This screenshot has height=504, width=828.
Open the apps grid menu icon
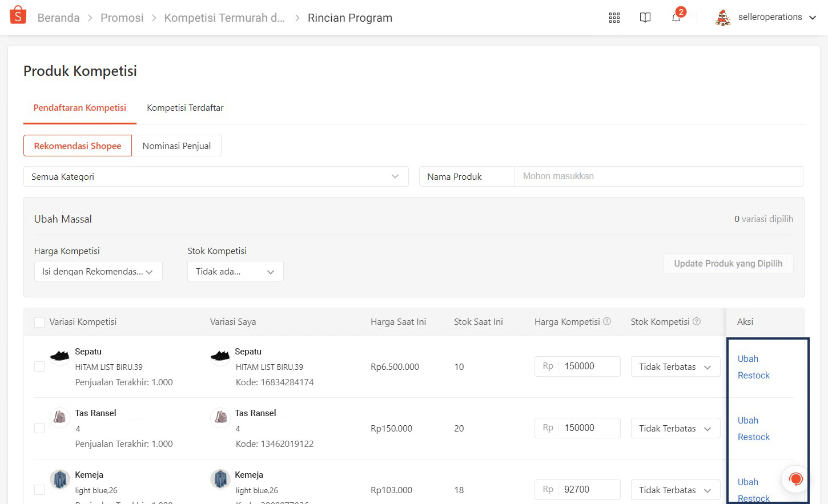point(614,18)
